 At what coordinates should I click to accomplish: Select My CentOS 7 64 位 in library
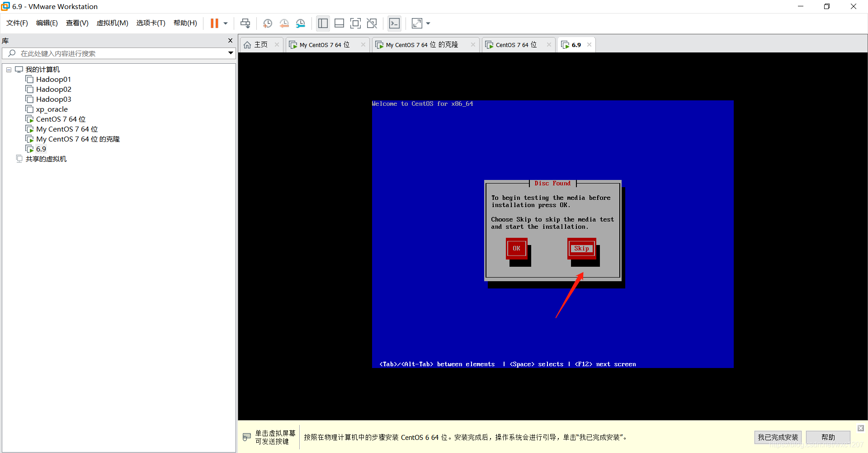tap(67, 129)
